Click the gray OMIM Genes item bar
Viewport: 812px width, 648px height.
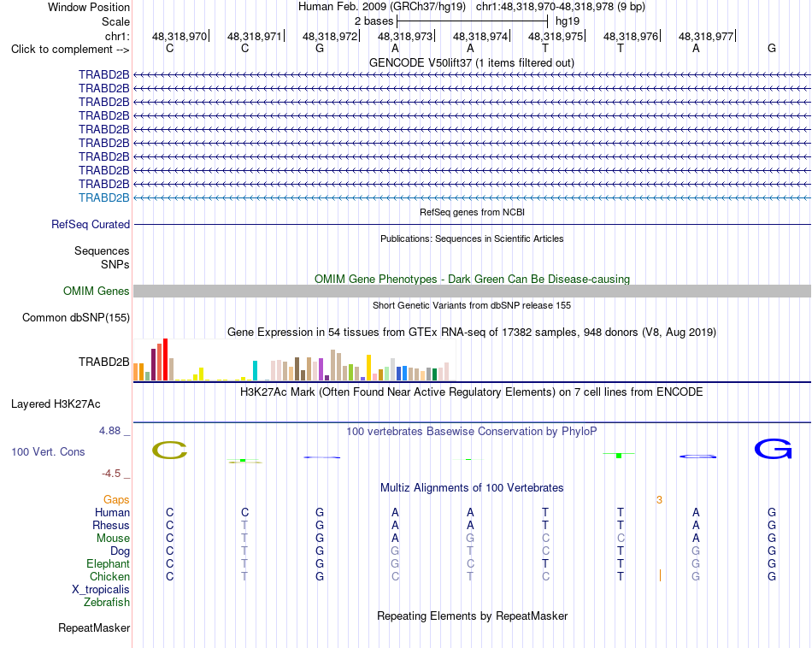[473, 291]
